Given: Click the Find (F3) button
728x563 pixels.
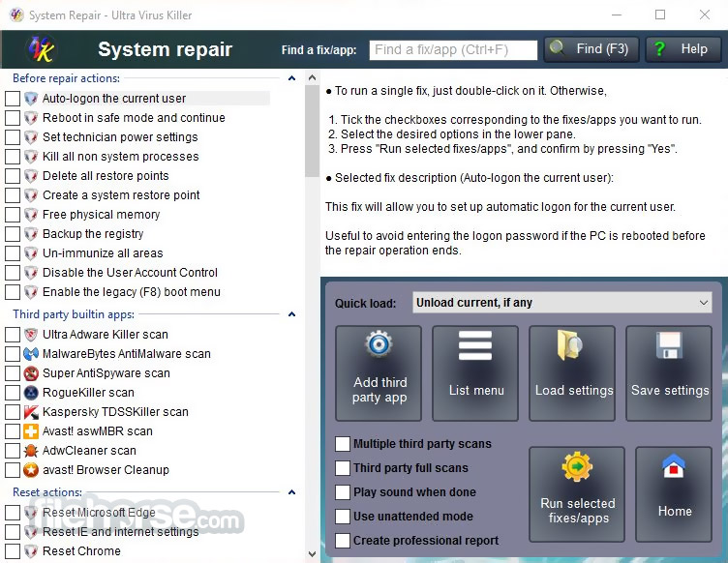Looking at the screenshot, I should tap(591, 49).
